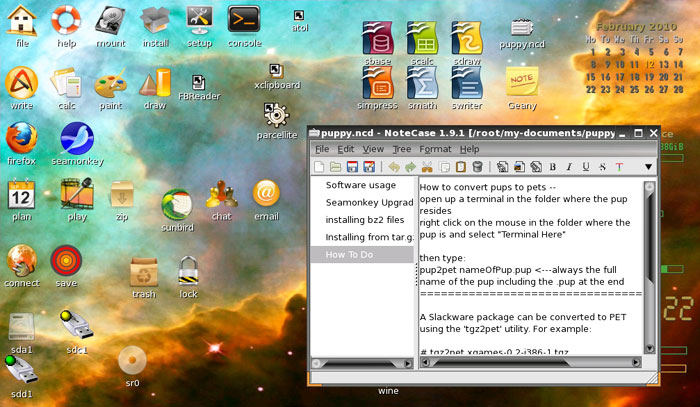The height and width of the screenshot is (407, 700).
Task: Open the Geany note desktop icon
Action: tap(522, 88)
